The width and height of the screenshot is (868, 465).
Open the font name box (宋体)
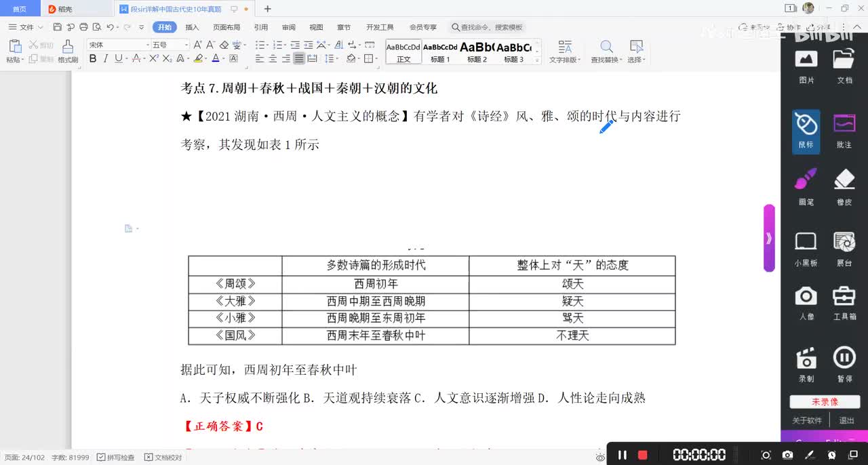click(x=118, y=45)
